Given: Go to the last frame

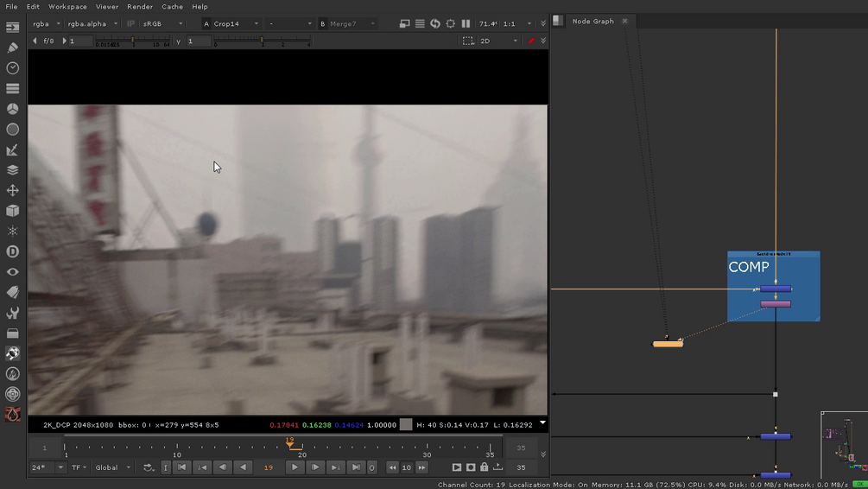Looking at the screenshot, I should point(356,467).
